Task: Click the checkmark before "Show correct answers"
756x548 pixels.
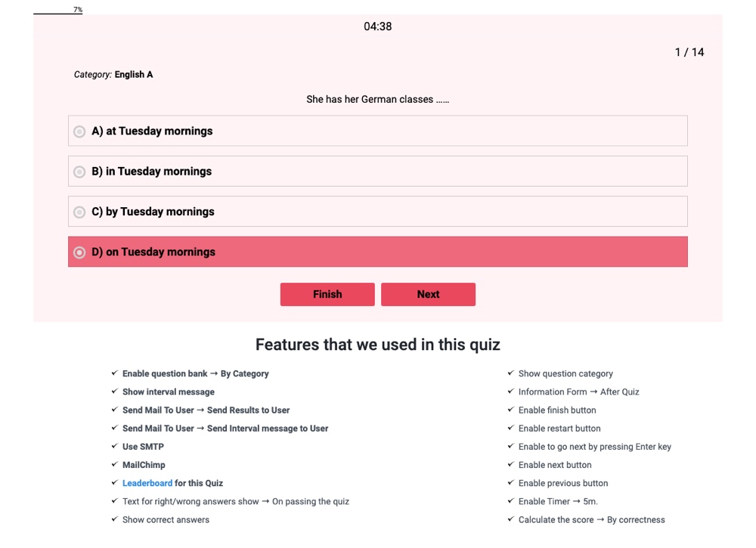Action: [114, 520]
